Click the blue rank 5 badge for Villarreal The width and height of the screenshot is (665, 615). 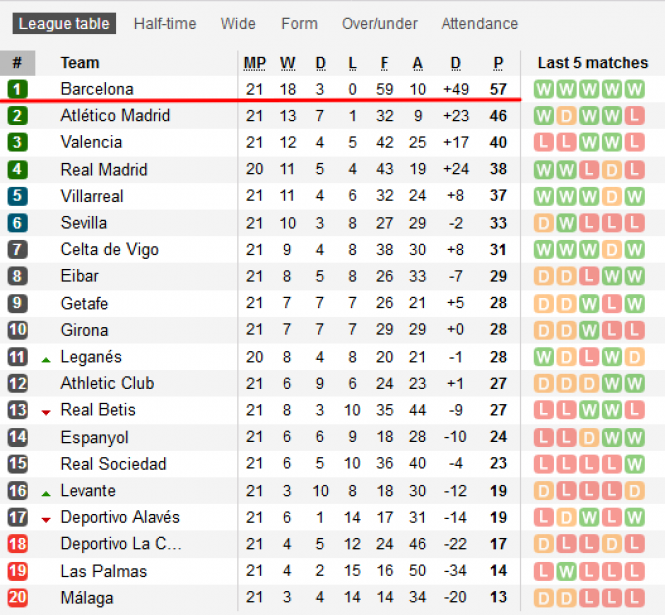pyautogui.click(x=17, y=196)
